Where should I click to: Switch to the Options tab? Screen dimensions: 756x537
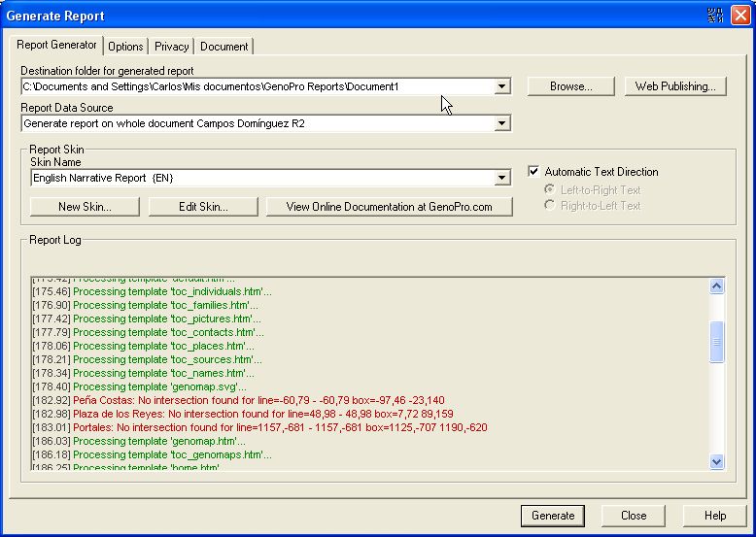(x=125, y=47)
